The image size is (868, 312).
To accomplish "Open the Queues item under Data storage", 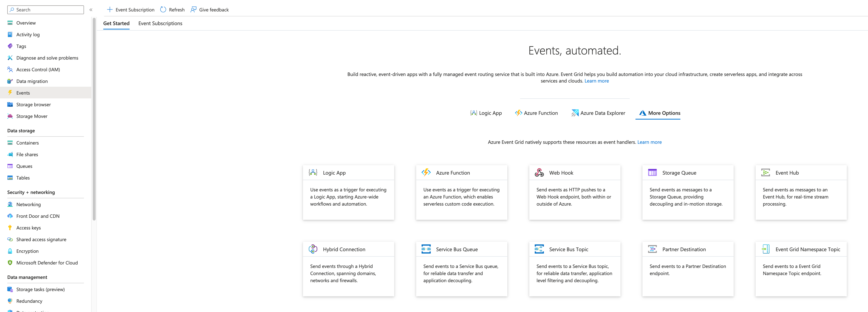I will (x=24, y=166).
